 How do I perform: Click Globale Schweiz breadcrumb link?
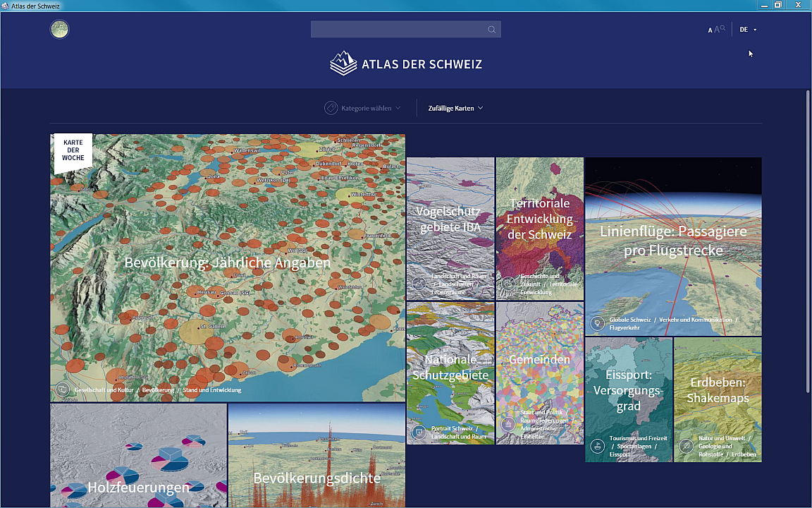(629, 320)
